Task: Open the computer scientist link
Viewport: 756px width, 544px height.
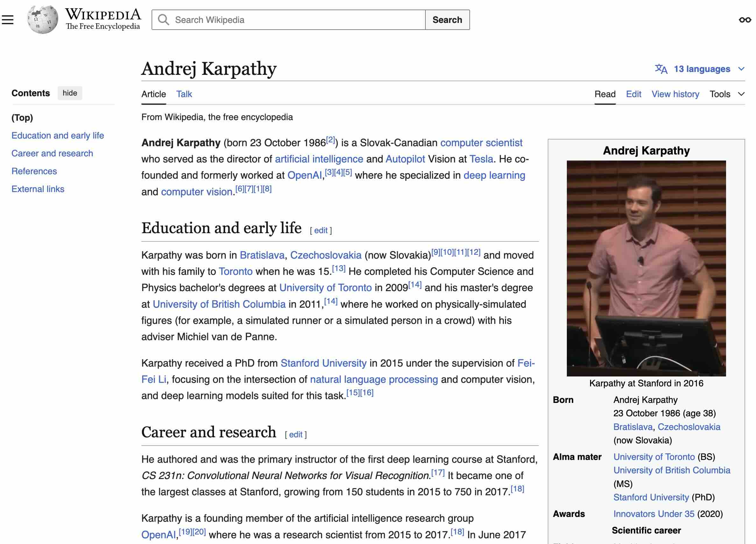Action: (481, 143)
